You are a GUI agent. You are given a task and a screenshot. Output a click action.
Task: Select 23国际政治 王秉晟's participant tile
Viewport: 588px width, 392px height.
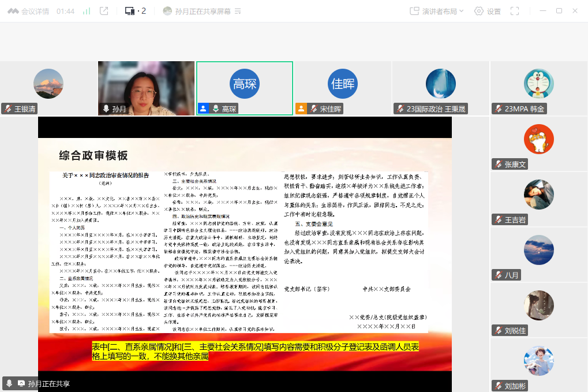coord(441,88)
